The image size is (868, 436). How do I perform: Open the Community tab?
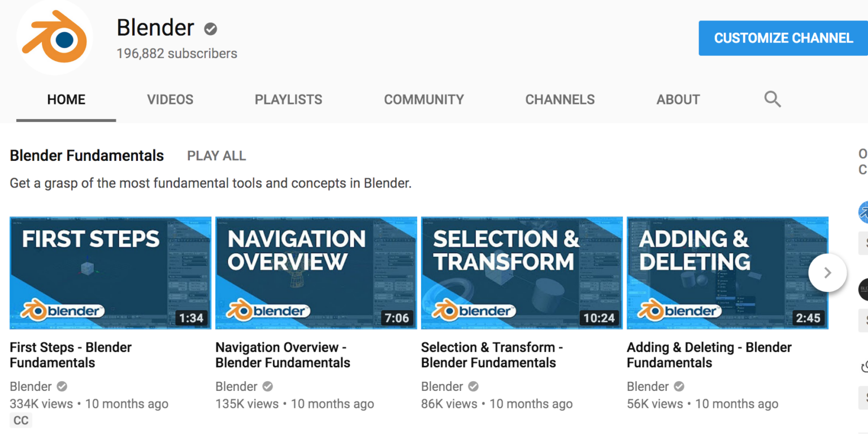pyautogui.click(x=424, y=99)
